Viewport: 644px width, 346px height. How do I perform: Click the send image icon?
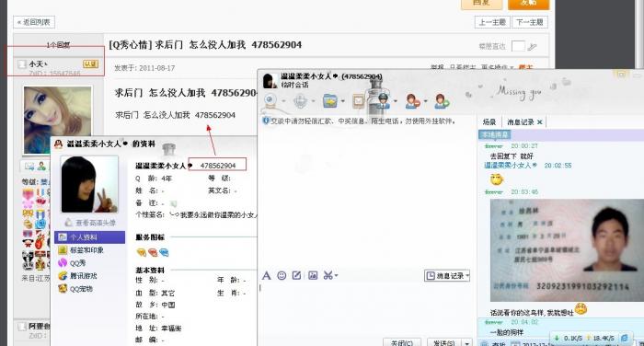tap(313, 275)
